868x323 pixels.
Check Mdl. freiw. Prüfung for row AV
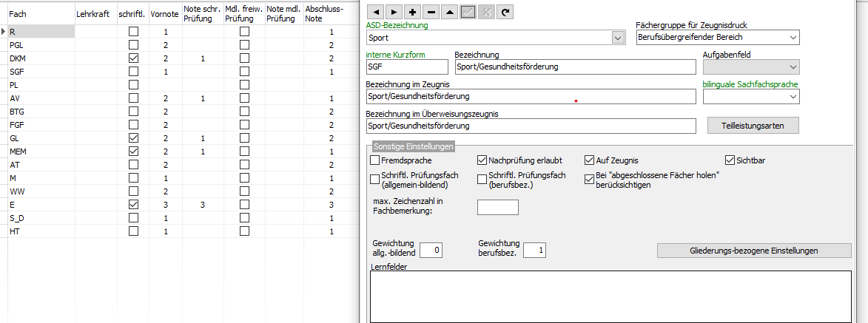coord(244,98)
